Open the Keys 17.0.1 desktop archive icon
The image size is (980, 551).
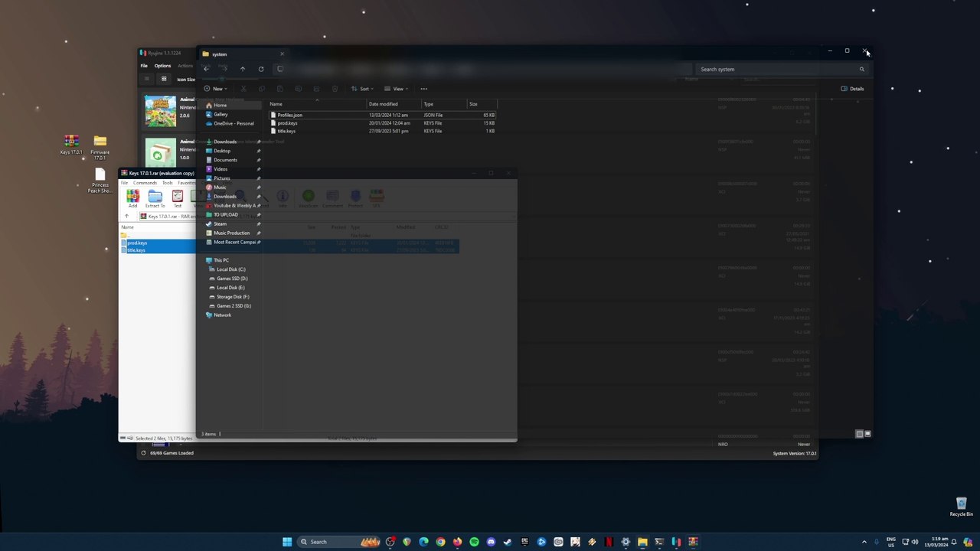tap(71, 145)
